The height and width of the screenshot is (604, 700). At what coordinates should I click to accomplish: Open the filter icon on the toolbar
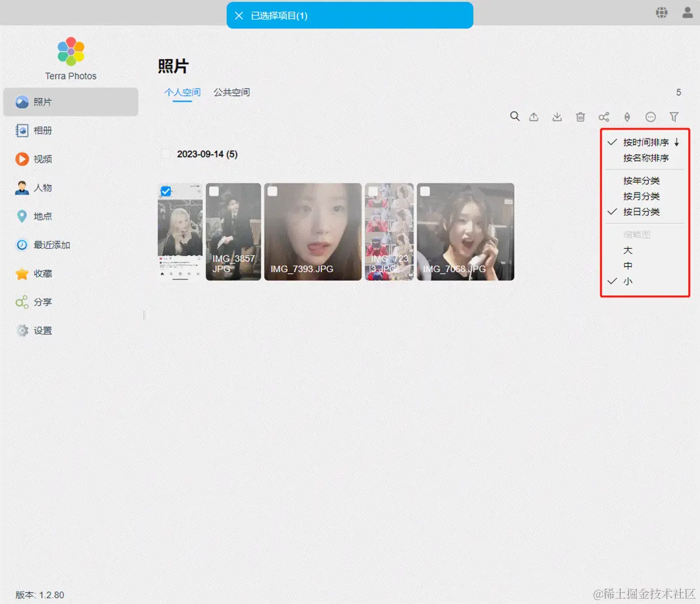(x=674, y=117)
